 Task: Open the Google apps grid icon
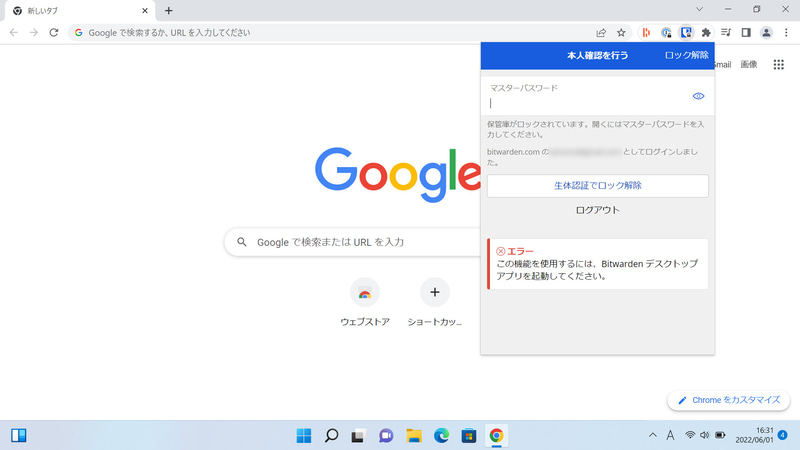(779, 64)
